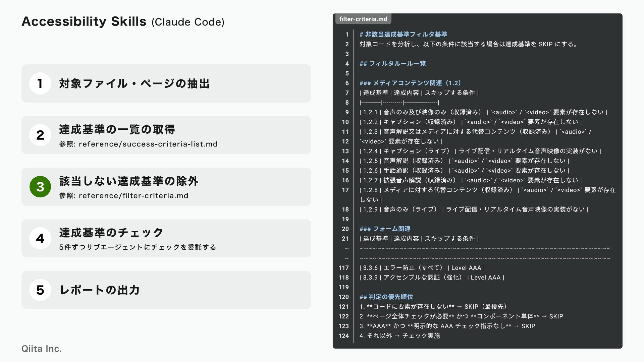The width and height of the screenshot is (644, 362).
Task: Click the green step 3 circle
Action: tap(40, 187)
